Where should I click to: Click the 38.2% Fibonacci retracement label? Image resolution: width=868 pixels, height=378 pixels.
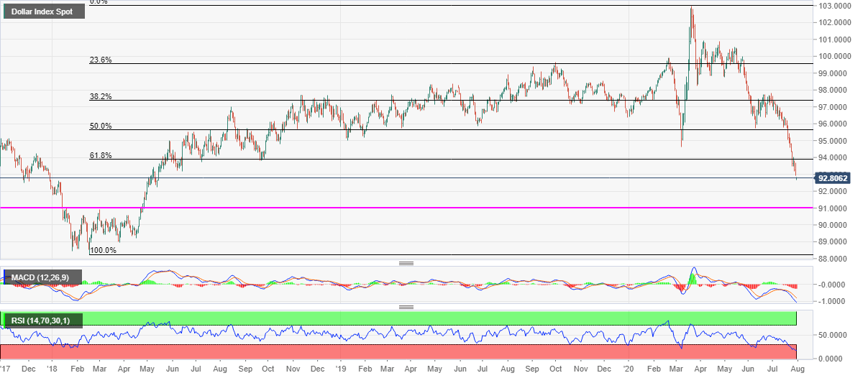tap(99, 96)
